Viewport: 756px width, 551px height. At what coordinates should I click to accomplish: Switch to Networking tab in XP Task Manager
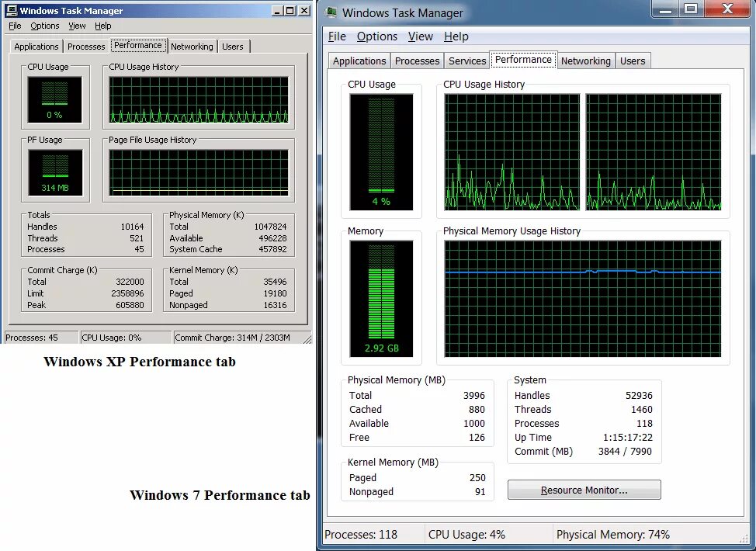coord(192,47)
